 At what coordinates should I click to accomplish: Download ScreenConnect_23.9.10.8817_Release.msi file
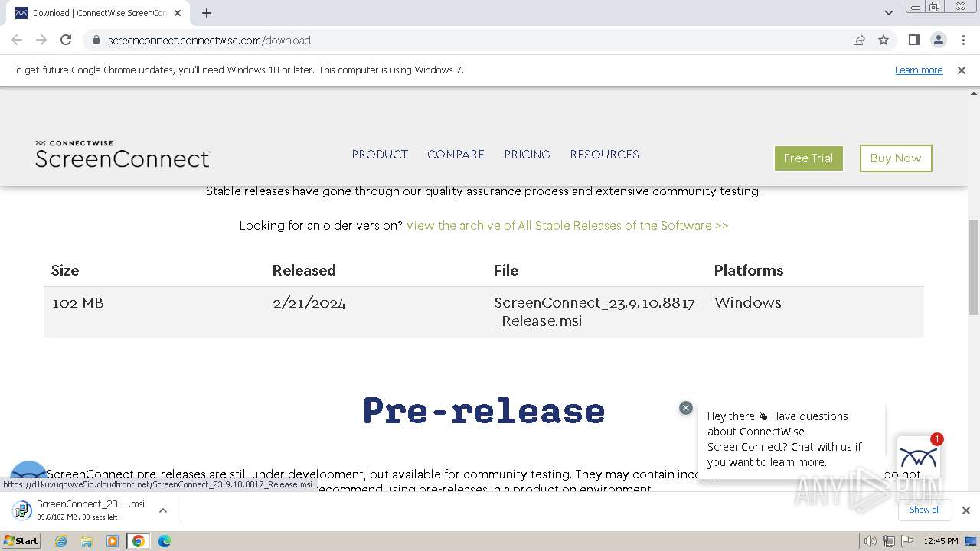[x=594, y=311]
